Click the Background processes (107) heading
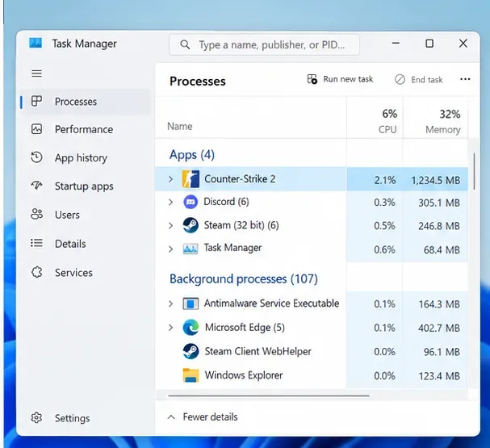The width and height of the screenshot is (490, 448). click(x=244, y=278)
